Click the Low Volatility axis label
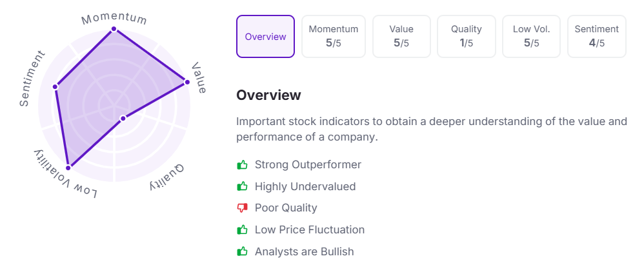Screen dimensions: 644x274 click(x=65, y=176)
